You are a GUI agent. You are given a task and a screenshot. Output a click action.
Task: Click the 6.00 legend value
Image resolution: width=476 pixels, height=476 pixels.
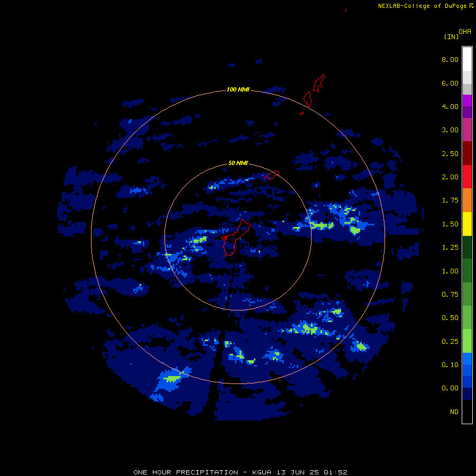click(450, 83)
